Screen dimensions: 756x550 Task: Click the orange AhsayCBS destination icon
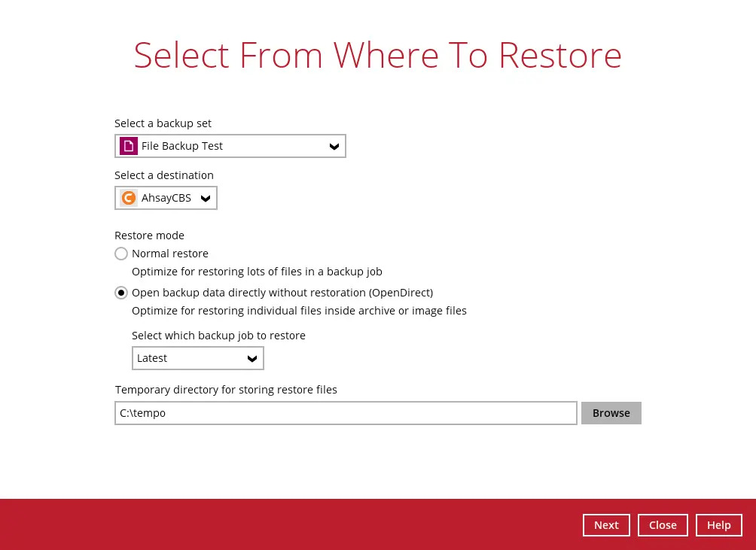(x=129, y=198)
